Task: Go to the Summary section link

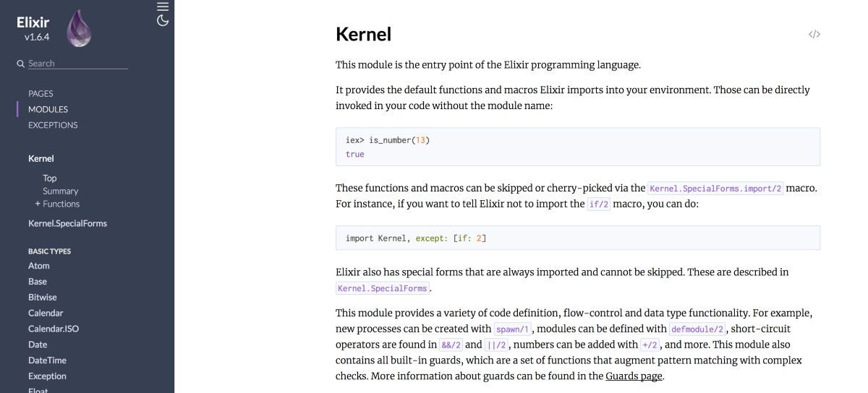Action: point(60,191)
